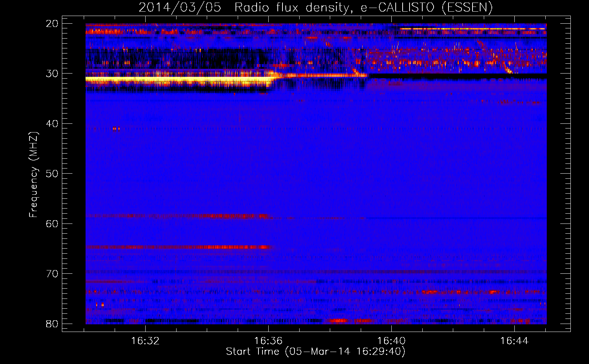Select the 16:44 time tick label
The image size is (589, 364).
(x=514, y=341)
